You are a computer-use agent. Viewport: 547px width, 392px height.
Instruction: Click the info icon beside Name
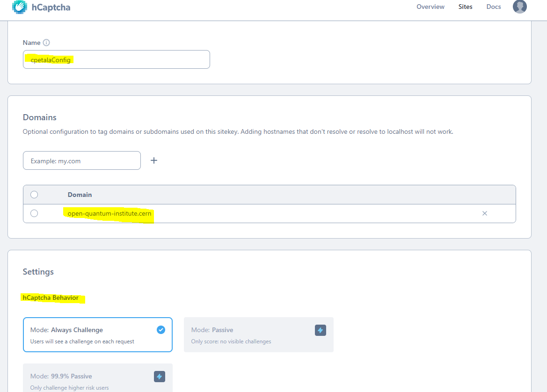pos(46,43)
